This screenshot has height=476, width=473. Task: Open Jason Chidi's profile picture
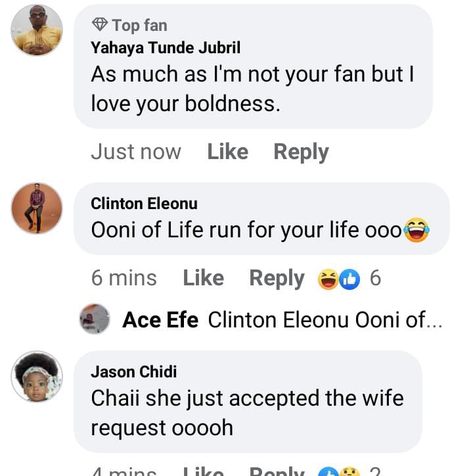[x=37, y=376]
